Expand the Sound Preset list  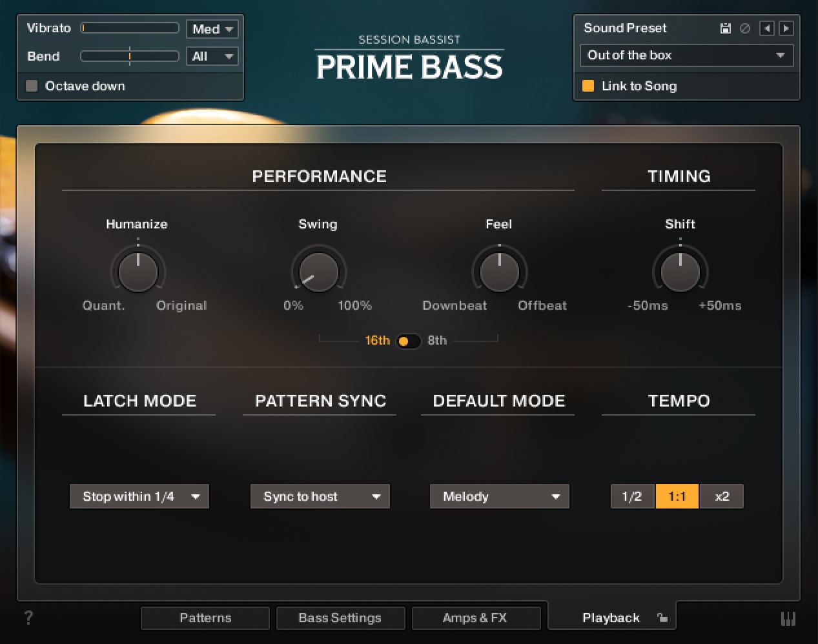click(x=686, y=55)
